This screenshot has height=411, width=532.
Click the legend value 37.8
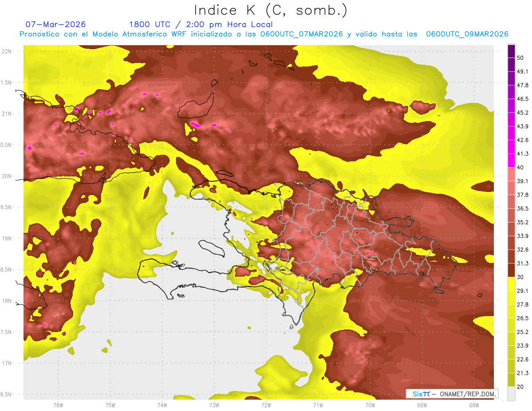click(x=523, y=195)
